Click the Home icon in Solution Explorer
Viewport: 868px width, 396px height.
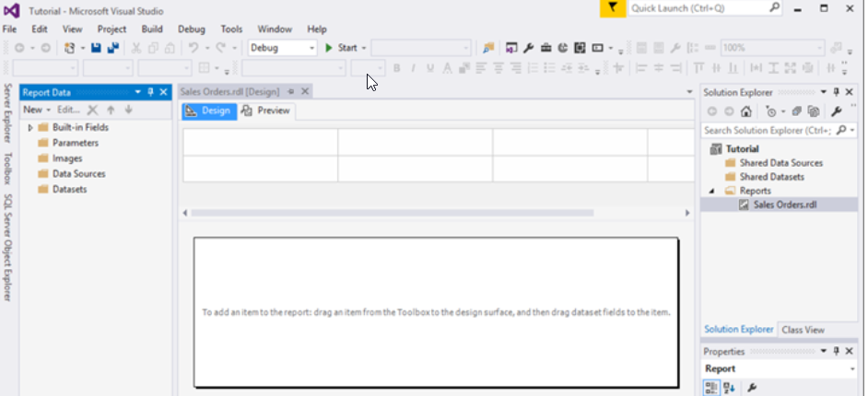click(746, 111)
